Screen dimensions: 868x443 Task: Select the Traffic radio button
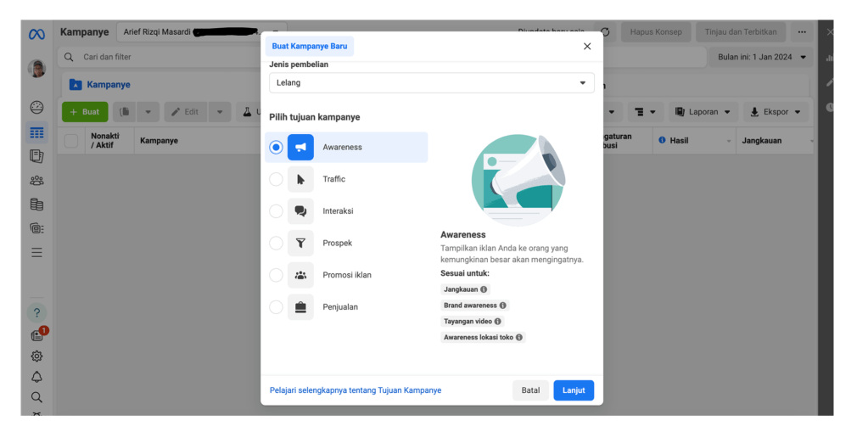coord(276,179)
